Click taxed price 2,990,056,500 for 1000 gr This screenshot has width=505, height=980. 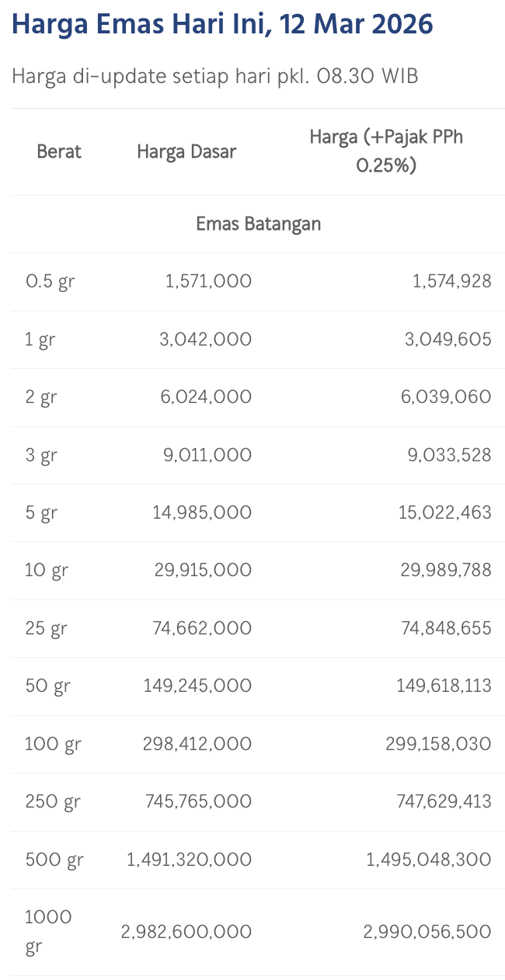[427, 932]
